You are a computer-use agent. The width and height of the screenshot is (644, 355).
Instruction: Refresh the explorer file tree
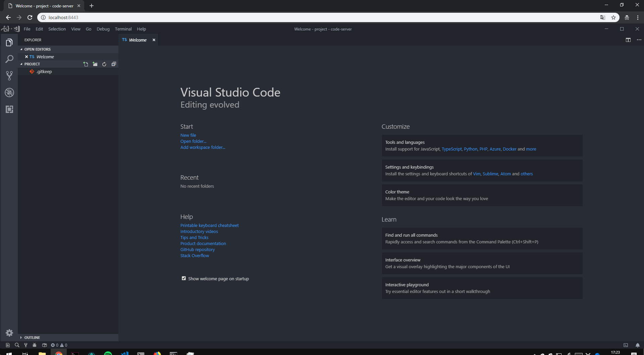click(104, 64)
